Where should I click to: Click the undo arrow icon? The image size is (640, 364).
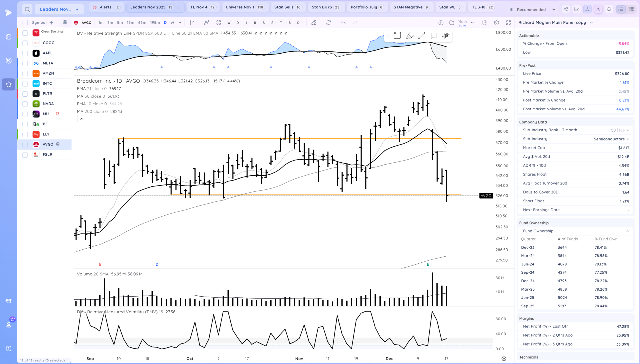(343, 22)
